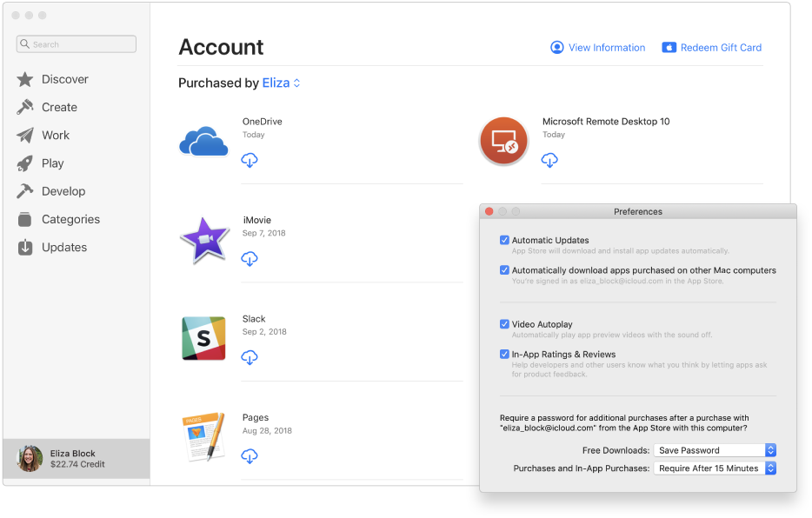Click the Discover star icon
Image resolution: width=812 pixels, height=518 pixels.
25,79
